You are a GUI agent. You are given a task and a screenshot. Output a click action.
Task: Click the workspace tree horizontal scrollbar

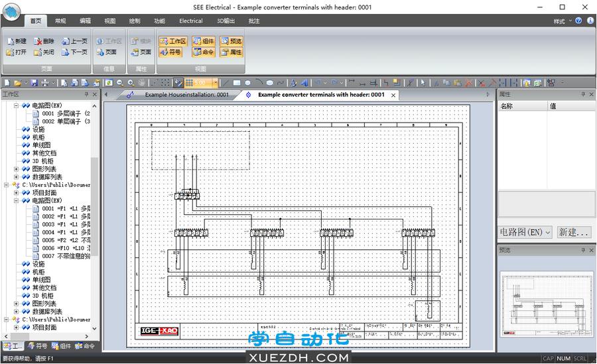48,337
